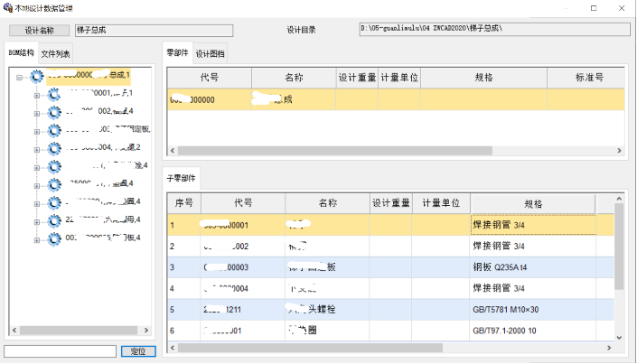Click gear icon of node 002
This screenshot has width=637, height=364.
point(54,113)
